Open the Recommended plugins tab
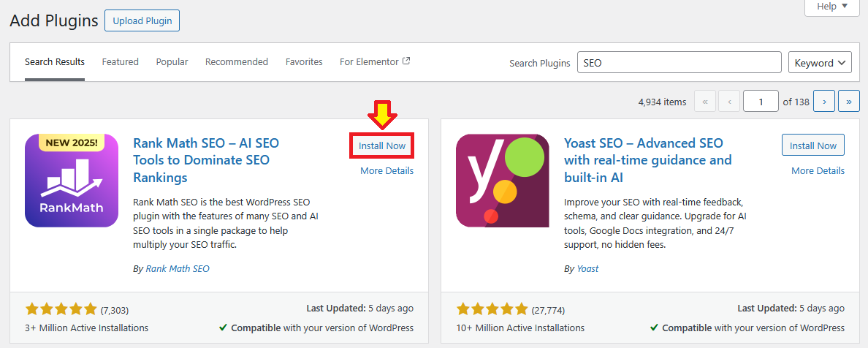868x348 pixels. (x=236, y=62)
